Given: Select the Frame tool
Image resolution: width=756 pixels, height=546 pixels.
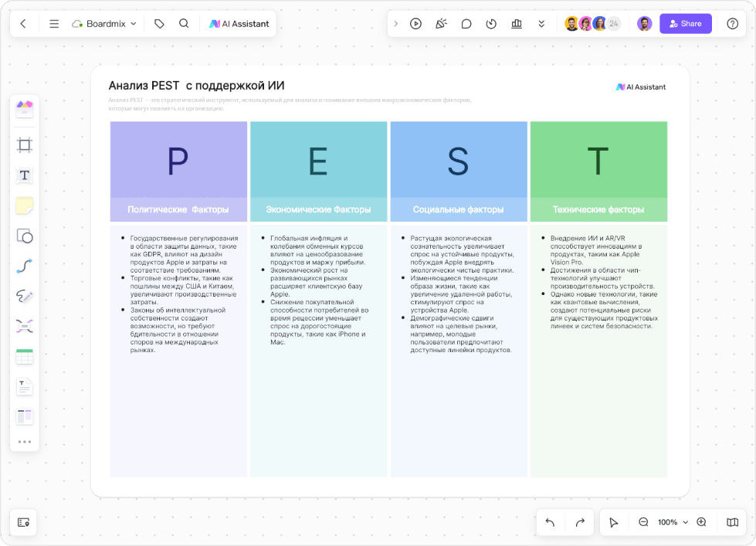Looking at the screenshot, I should click(25, 144).
